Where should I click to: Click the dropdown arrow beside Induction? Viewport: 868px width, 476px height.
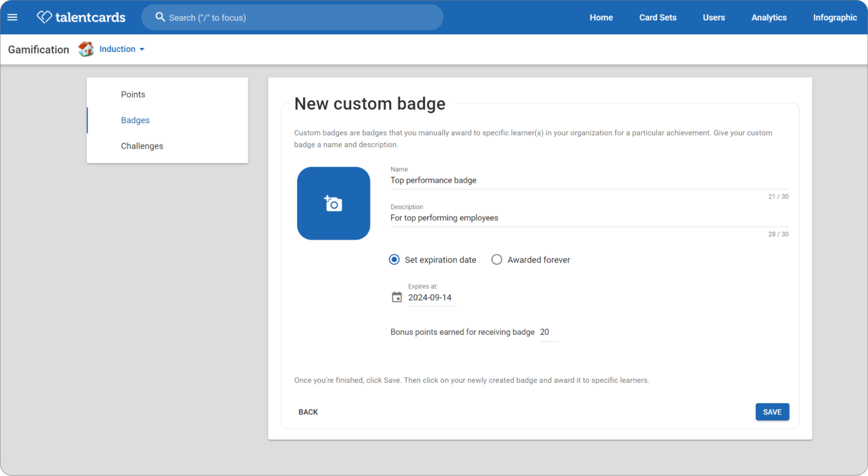click(142, 49)
